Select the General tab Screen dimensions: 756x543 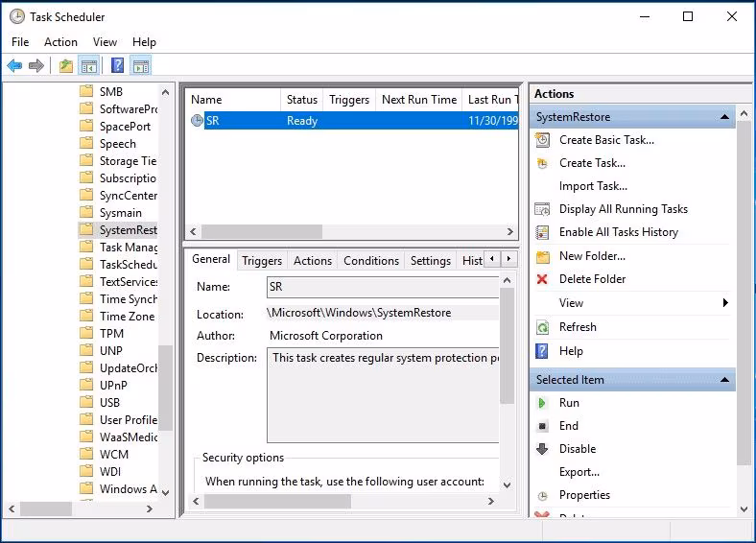pos(211,259)
